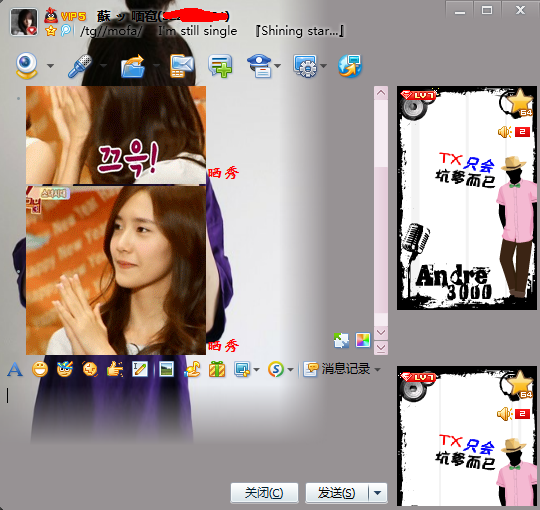
Task: Send a window shake
Action: [x=90, y=370]
